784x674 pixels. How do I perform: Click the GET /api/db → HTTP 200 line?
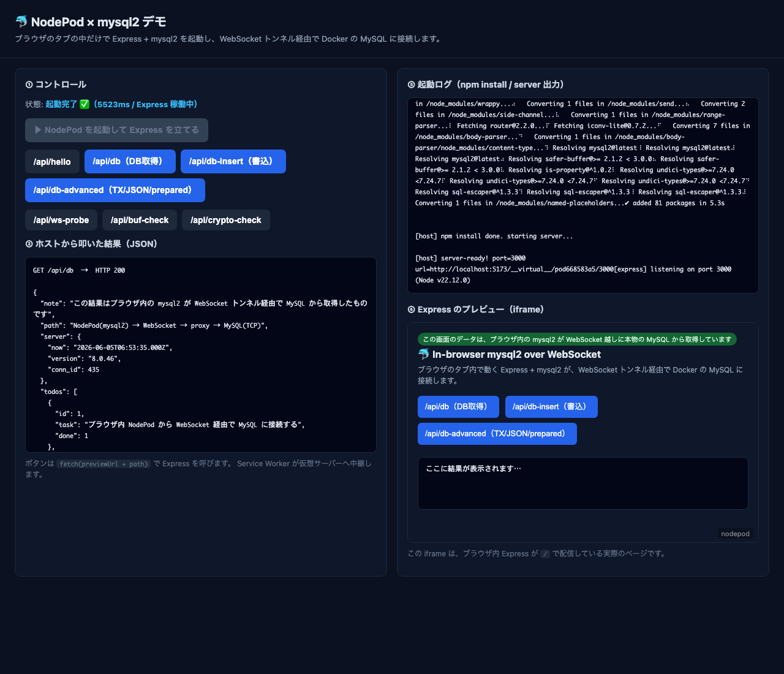[79, 270]
